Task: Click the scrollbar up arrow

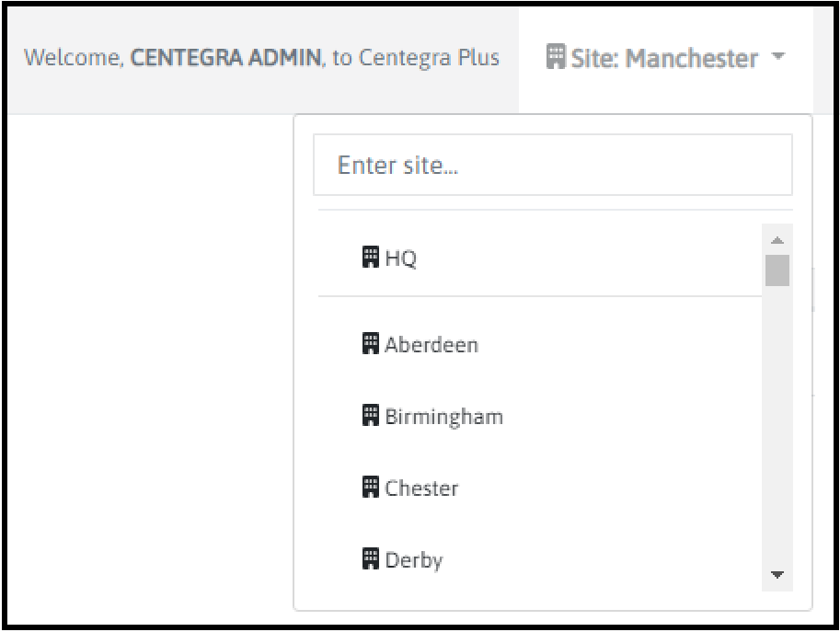Action: [777, 240]
